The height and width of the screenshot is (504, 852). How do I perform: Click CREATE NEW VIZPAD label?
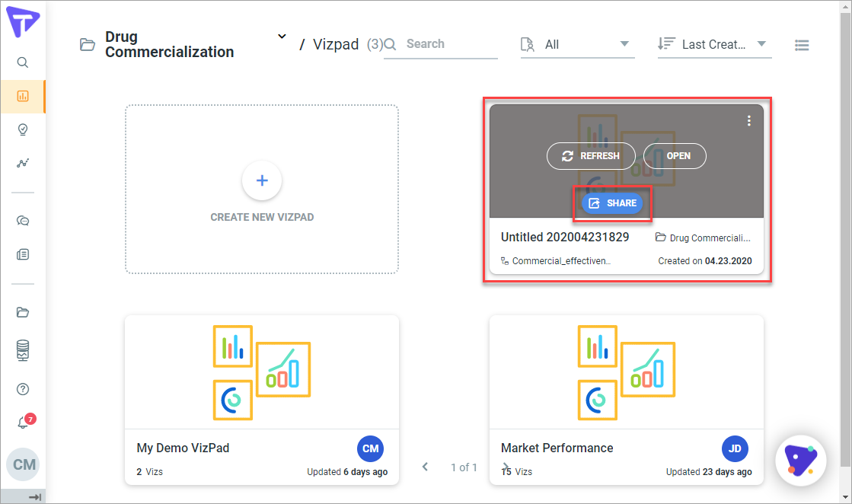[x=262, y=217]
